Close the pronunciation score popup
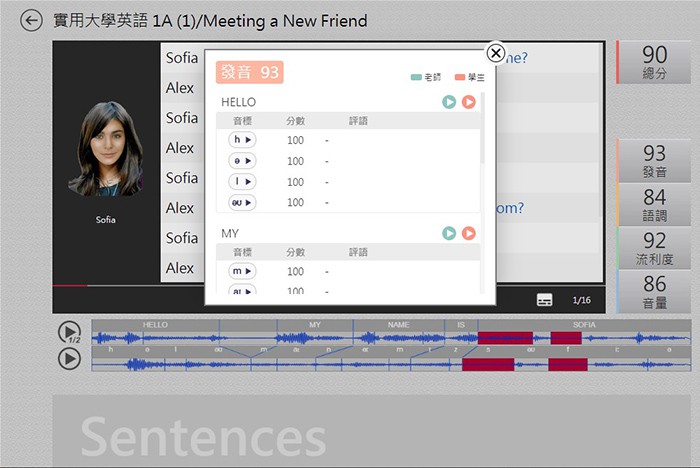The width and height of the screenshot is (700, 468). [495, 53]
